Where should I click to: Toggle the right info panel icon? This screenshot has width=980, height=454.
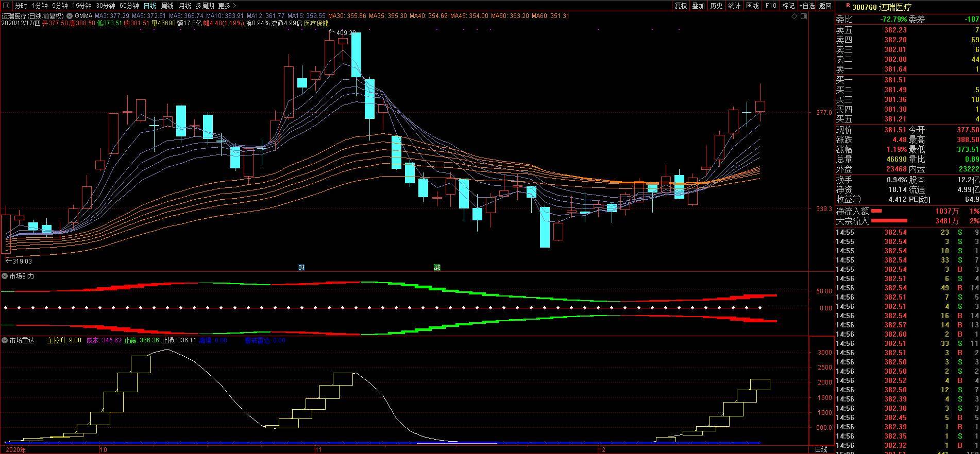pyautogui.click(x=804, y=16)
